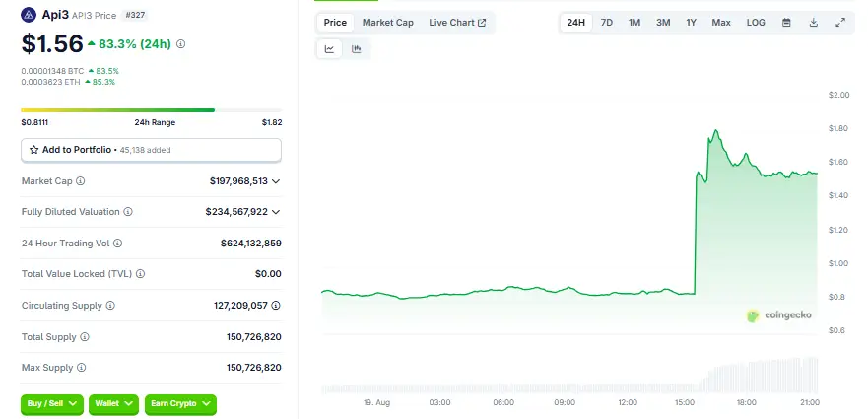This screenshot has width=868, height=419.
Task: Expand chart to fullscreen
Action: [x=840, y=23]
